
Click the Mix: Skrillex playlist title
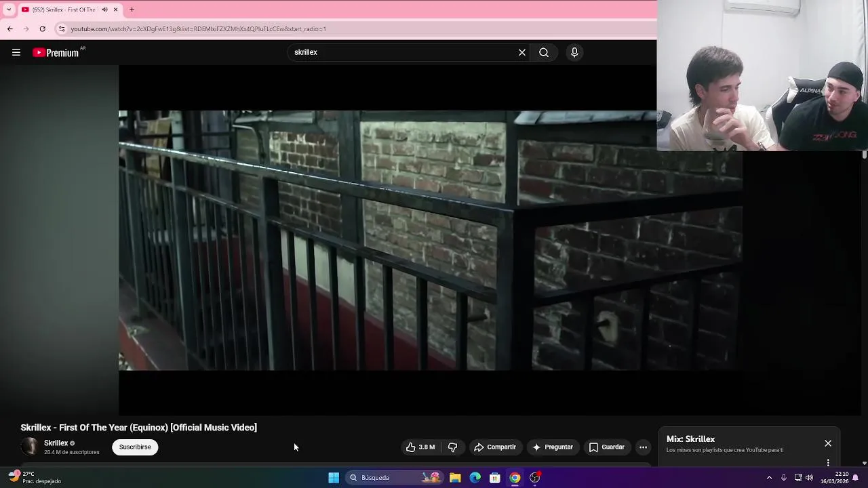tap(690, 439)
